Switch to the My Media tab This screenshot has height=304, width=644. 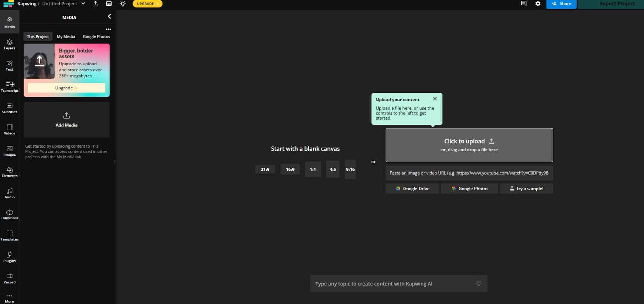pos(66,37)
